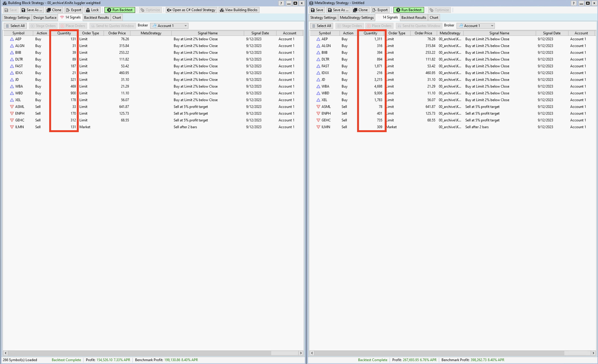Image resolution: width=598 pixels, height=364 pixels.
Task: Click Clone in Building Block Strategy window
Action: (x=54, y=10)
